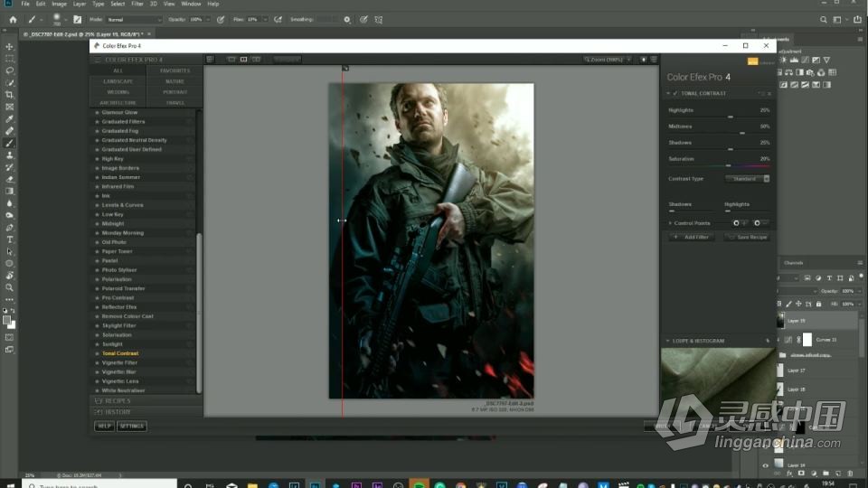This screenshot has height=488, width=868.
Task: Select the Eraser tool
Action: [x=9, y=179]
